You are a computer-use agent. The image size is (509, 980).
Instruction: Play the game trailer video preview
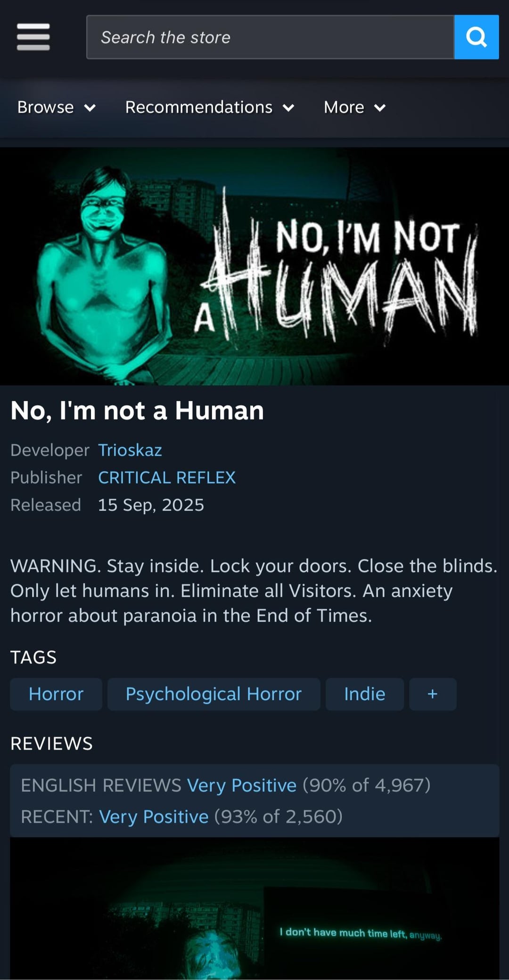click(x=254, y=908)
